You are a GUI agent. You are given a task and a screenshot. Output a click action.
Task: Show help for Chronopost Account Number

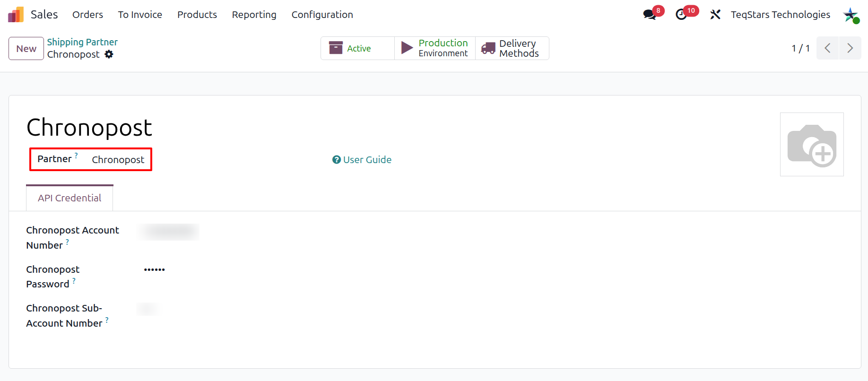pyautogui.click(x=67, y=242)
